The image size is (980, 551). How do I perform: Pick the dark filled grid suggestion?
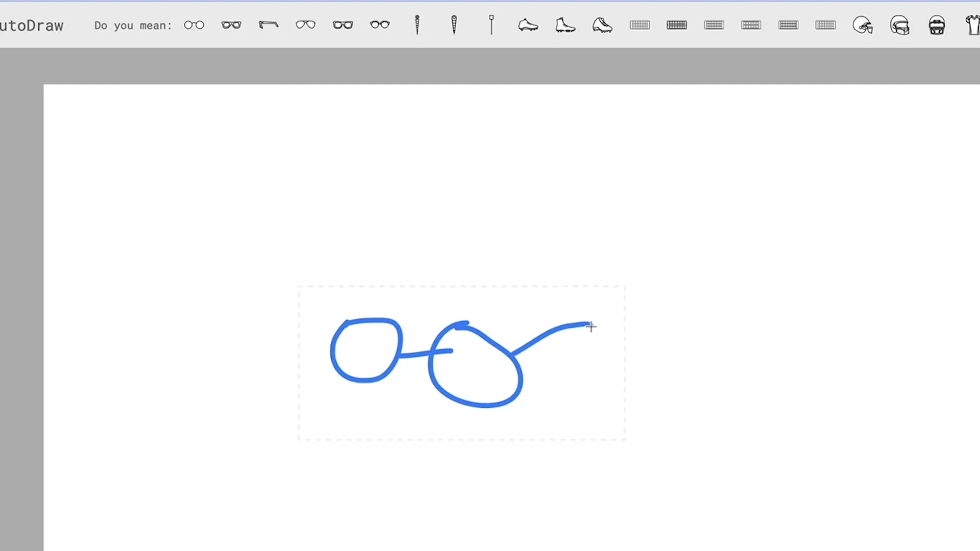(677, 25)
